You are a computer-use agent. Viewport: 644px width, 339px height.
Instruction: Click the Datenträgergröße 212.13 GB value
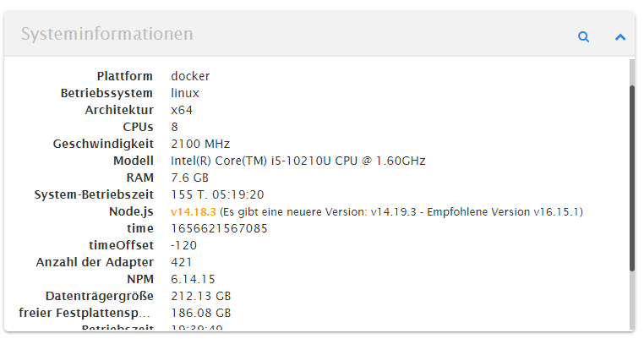point(201,296)
